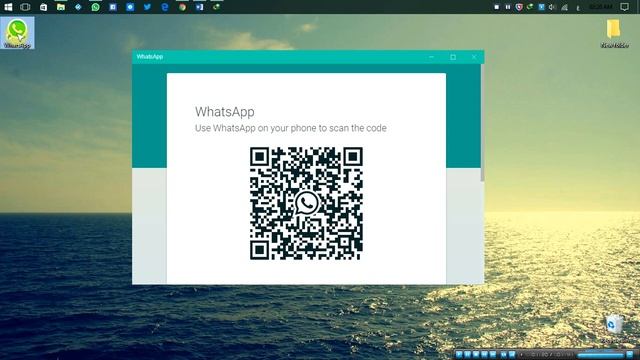Click pause button in bottom media bar

click(467, 354)
